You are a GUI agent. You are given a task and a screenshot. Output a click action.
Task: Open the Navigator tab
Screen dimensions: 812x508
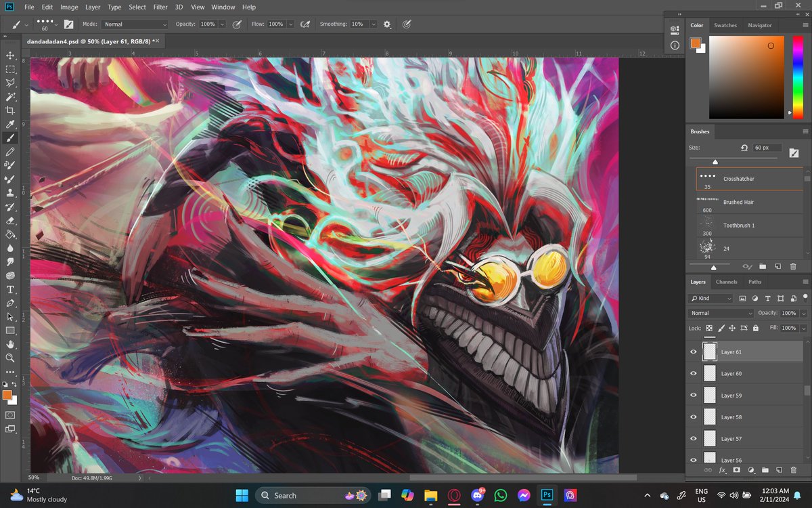[x=760, y=25]
